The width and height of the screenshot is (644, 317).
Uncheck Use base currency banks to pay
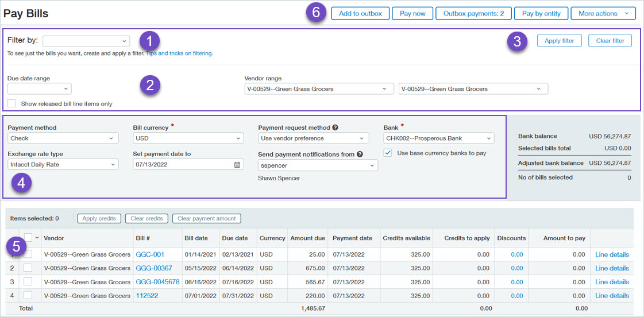tap(388, 153)
